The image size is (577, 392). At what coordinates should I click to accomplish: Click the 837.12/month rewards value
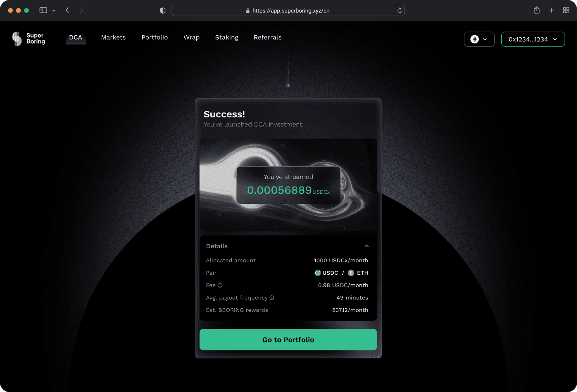350,310
